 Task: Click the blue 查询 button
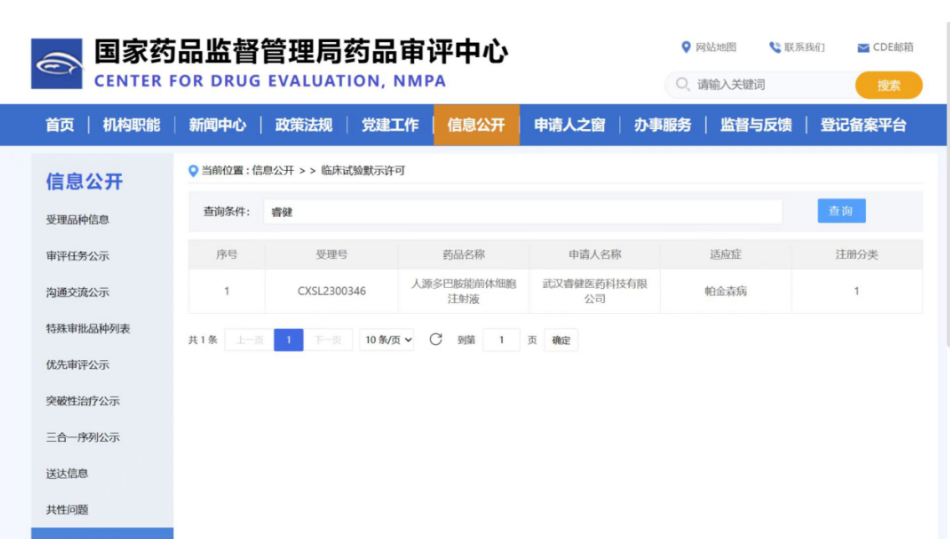(841, 211)
